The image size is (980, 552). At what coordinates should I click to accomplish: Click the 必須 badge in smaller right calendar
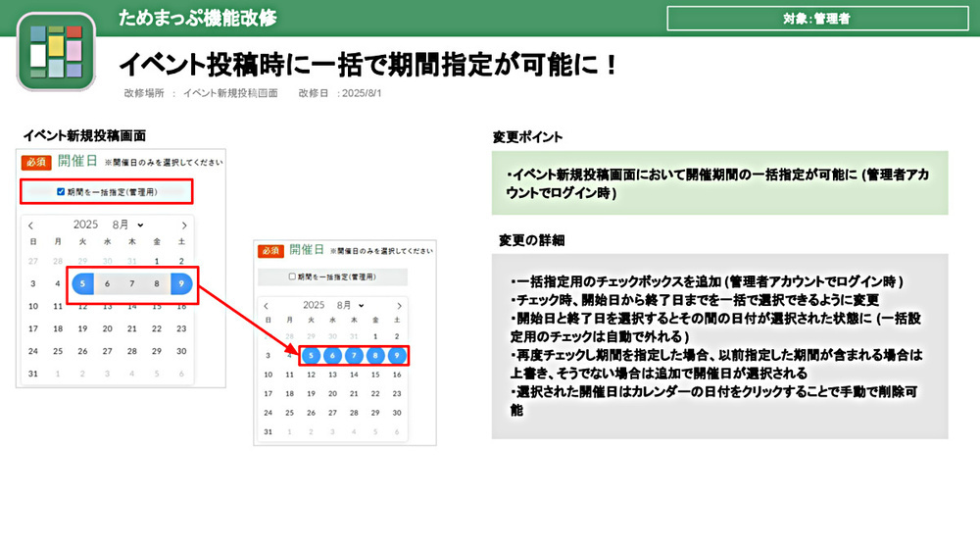pyautogui.click(x=270, y=251)
